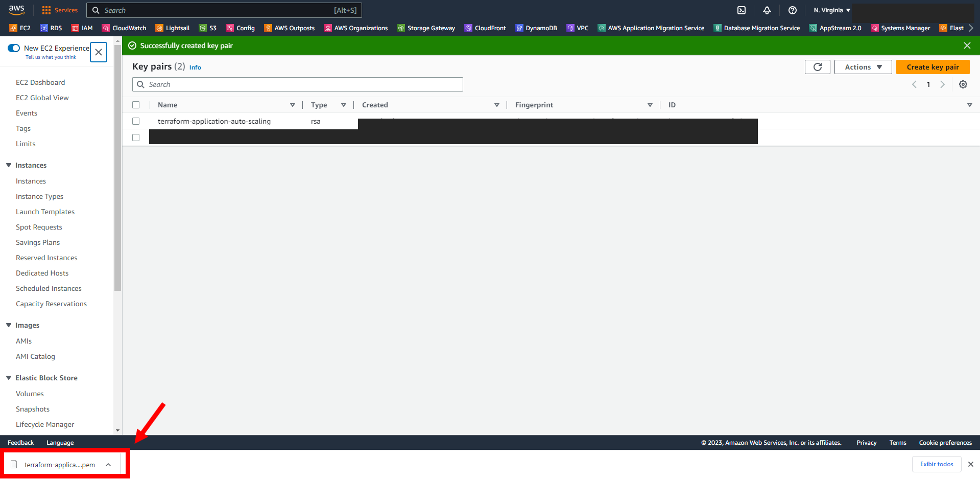The height and width of the screenshot is (479, 980).
Task: Open Launch Templates in sidebar
Action: tap(45, 212)
